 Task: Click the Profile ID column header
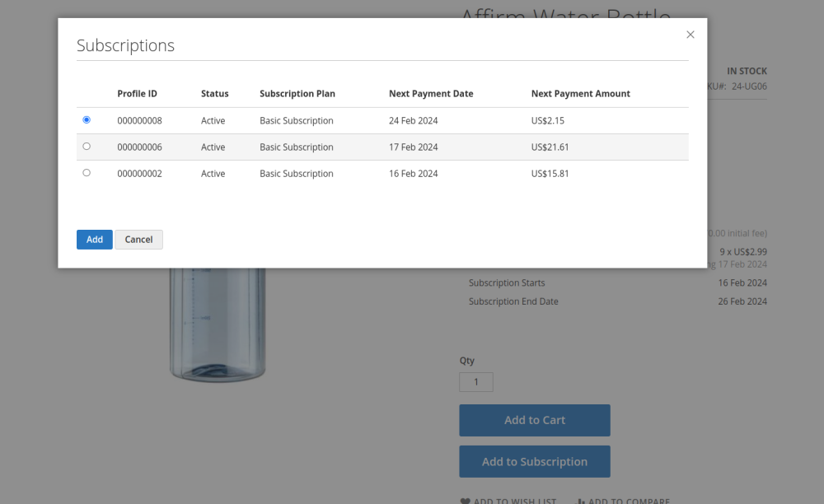point(137,93)
